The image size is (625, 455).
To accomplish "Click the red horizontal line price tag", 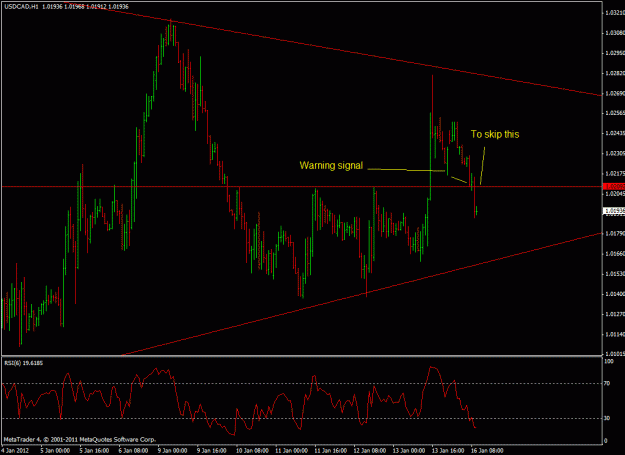I will (614, 186).
